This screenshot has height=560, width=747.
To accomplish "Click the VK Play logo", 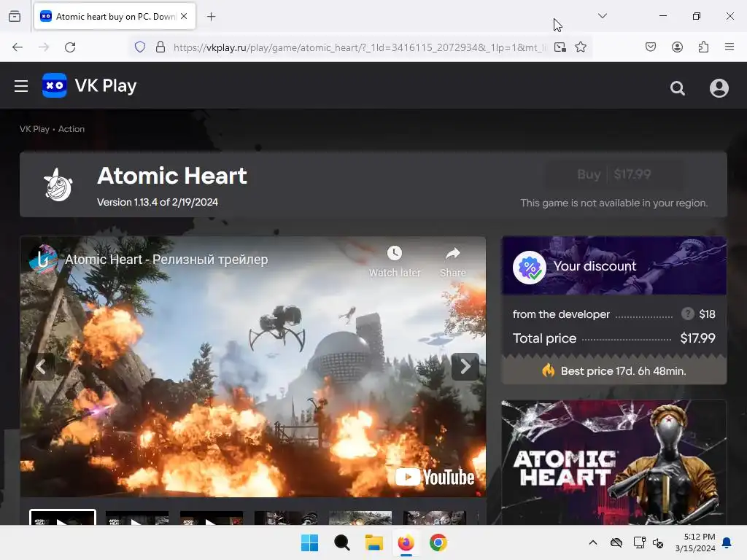I will tap(90, 86).
